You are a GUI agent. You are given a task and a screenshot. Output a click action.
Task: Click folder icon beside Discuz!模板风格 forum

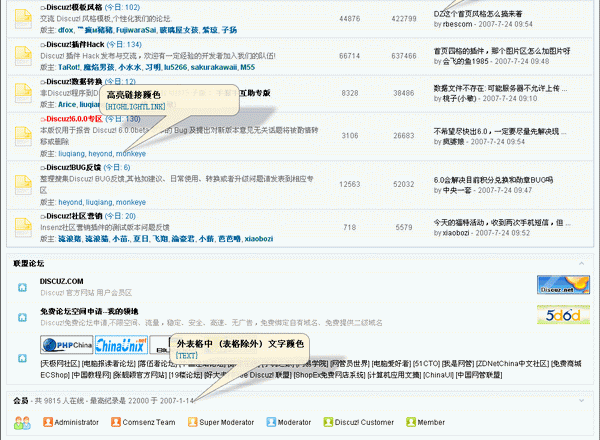[23, 19]
